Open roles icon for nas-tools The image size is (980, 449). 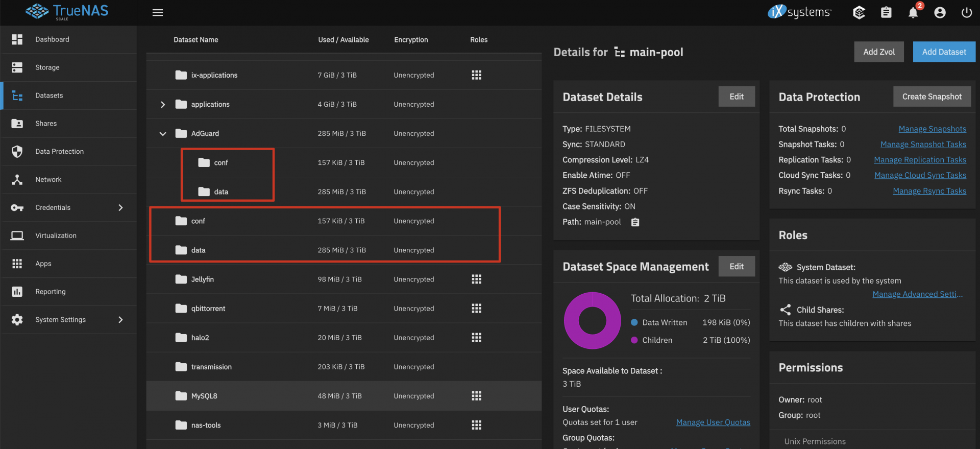coord(476,425)
